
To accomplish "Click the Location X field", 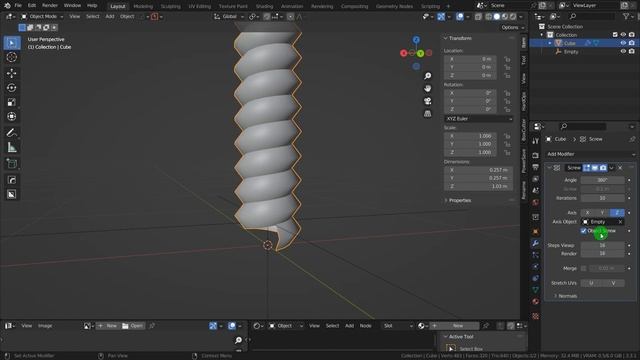I will click(470, 59).
